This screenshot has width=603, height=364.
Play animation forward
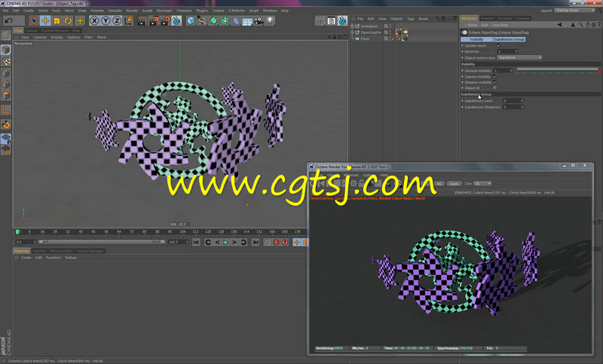(x=225, y=242)
